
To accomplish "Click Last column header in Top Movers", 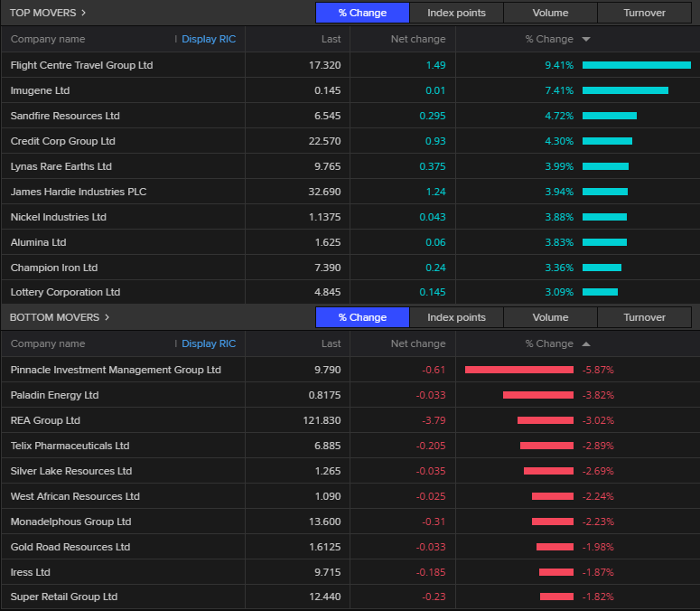I will (x=331, y=39).
